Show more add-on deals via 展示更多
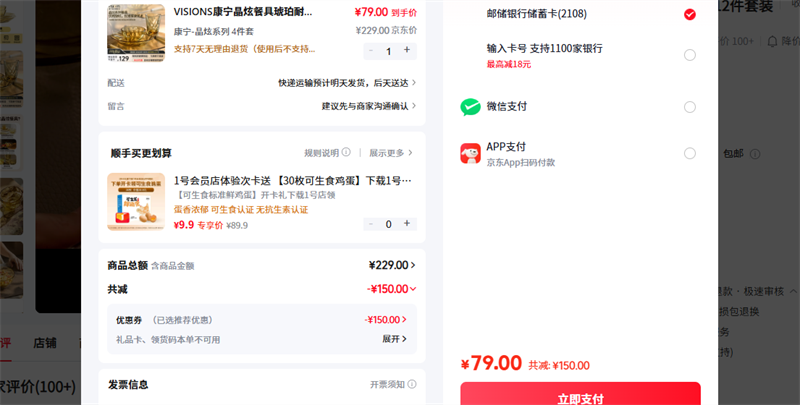Screen dimensions: 800x405 (x=390, y=153)
